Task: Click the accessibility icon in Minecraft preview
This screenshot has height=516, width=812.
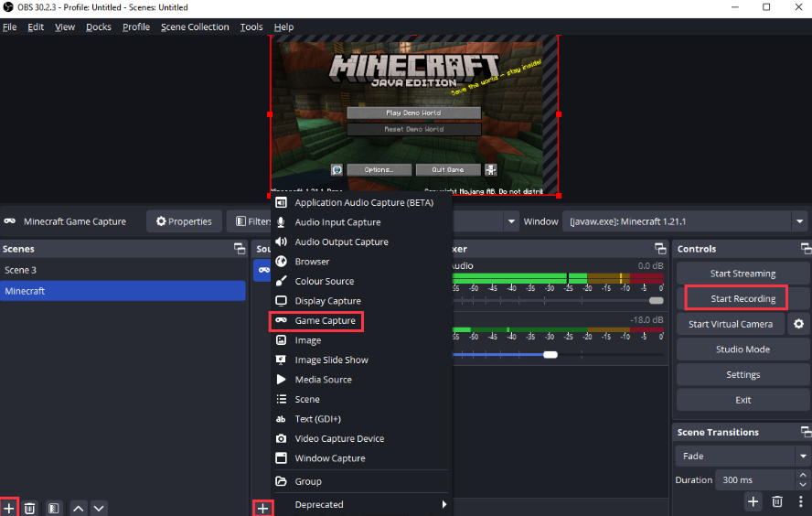Action: tap(490, 170)
